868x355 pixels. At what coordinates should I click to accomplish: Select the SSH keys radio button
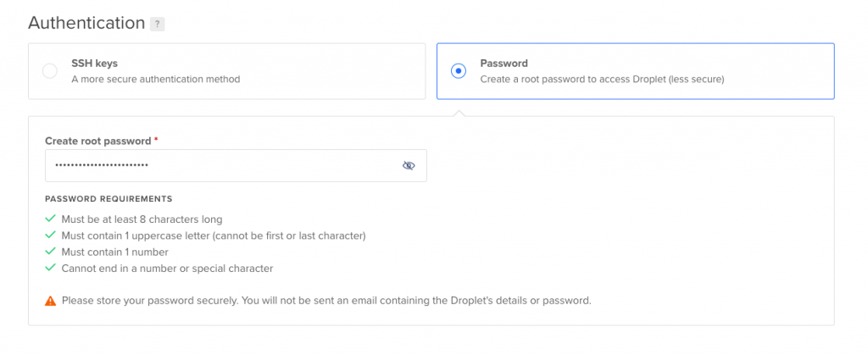coord(50,71)
